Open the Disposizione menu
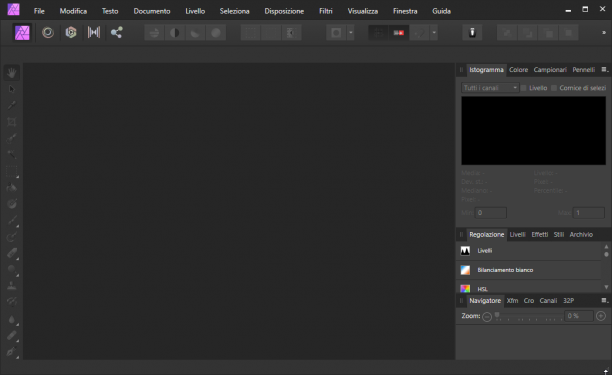 pyautogui.click(x=284, y=11)
